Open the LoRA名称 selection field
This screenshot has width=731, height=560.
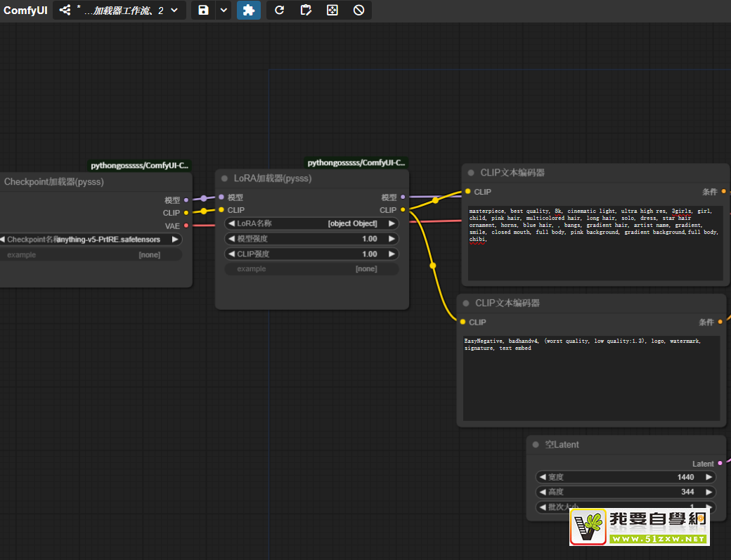click(311, 223)
